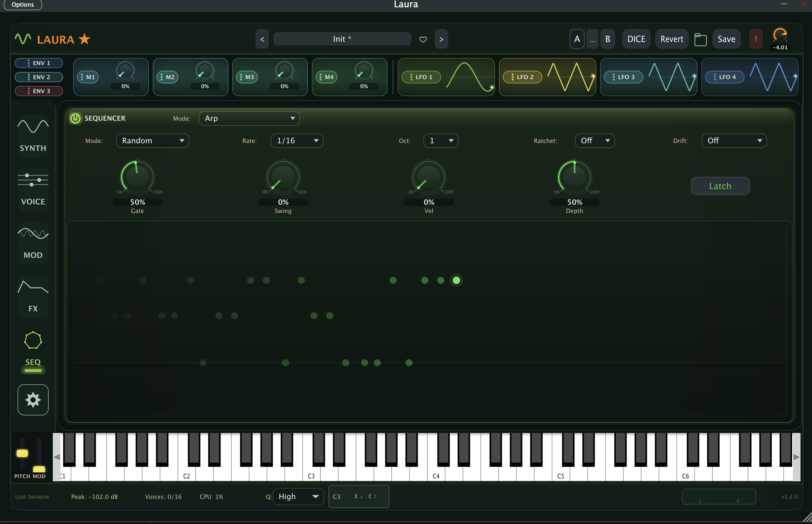Click the M3 macro label handle
The image size is (812, 524).
247,77
